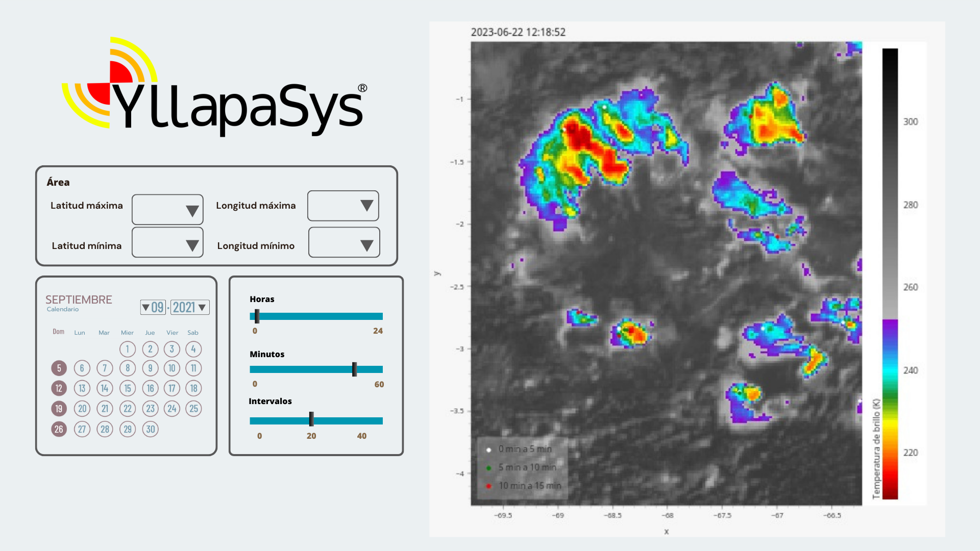Click the red 10 to 15 min legend marker
980x551 pixels.
click(x=488, y=486)
